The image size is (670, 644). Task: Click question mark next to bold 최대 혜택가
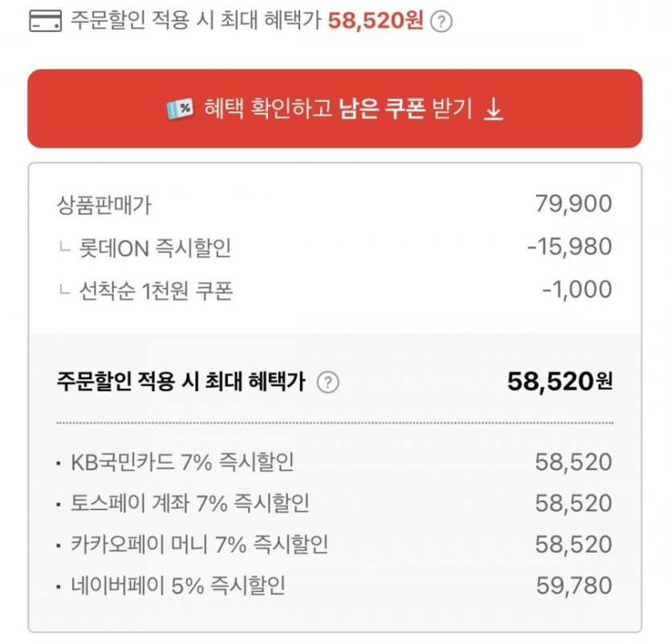pos(327,383)
